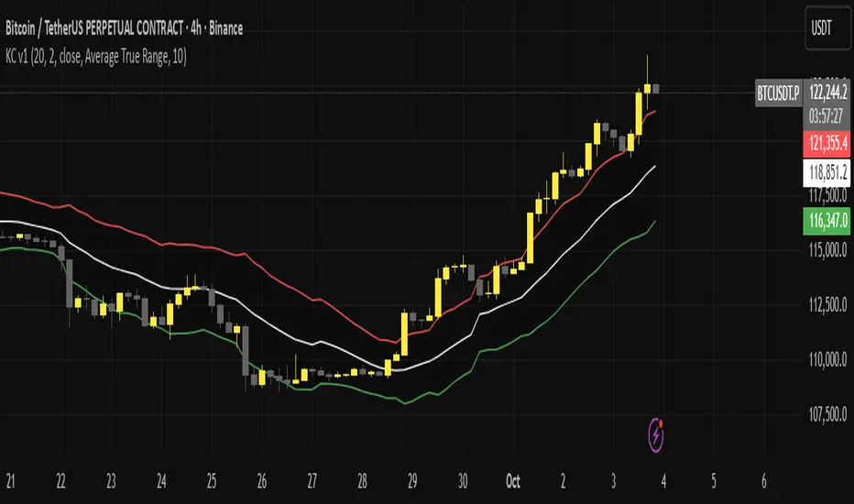
Task: Click the 25 date on time axis
Action: (x=212, y=481)
